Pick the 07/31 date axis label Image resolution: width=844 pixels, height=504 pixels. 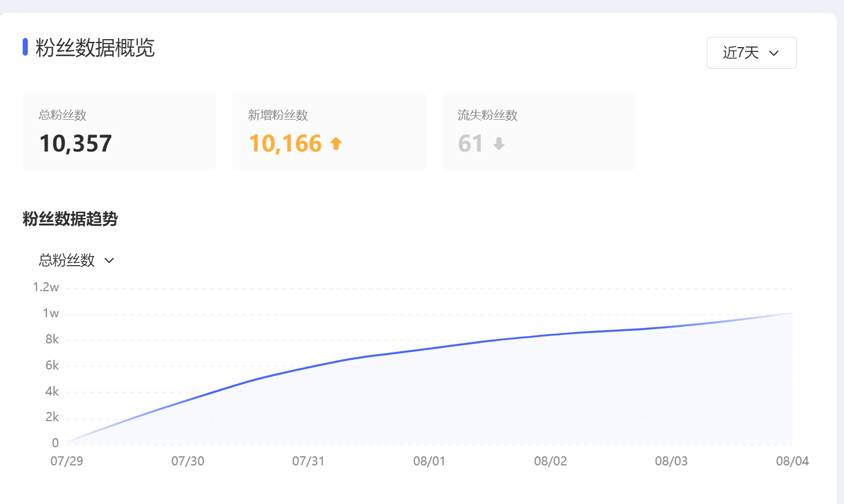(308, 461)
